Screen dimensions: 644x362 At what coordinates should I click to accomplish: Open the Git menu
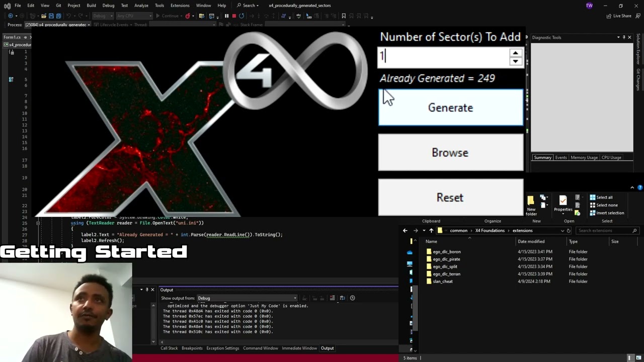point(58,6)
